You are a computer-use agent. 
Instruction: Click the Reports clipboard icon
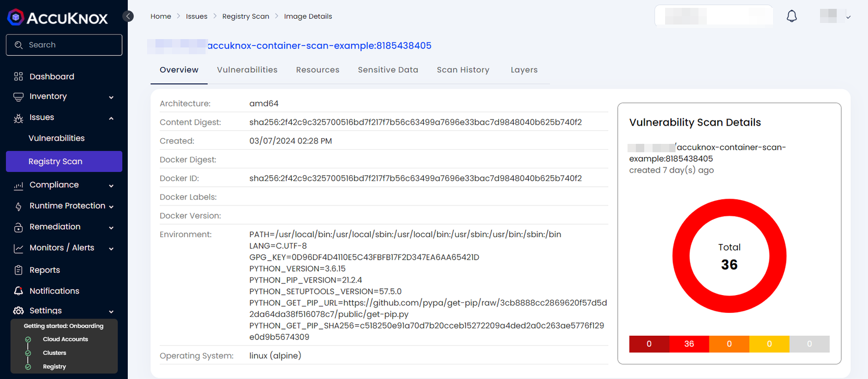pyautogui.click(x=18, y=270)
